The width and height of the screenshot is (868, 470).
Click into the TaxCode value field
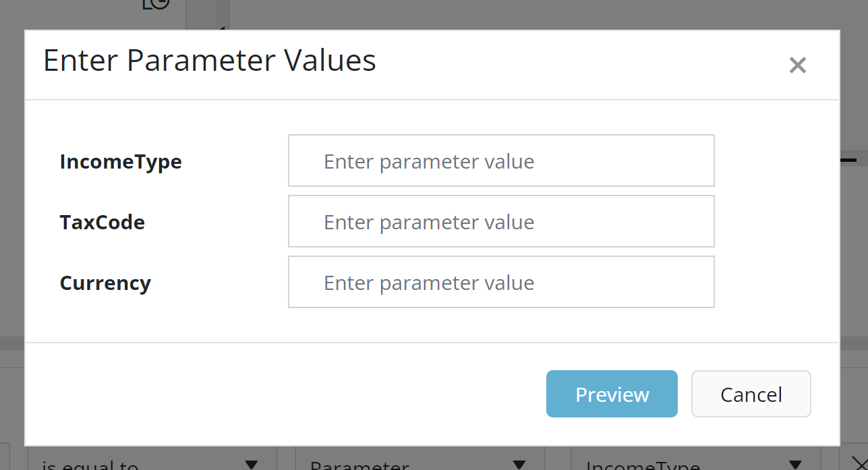click(x=500, y=221)
